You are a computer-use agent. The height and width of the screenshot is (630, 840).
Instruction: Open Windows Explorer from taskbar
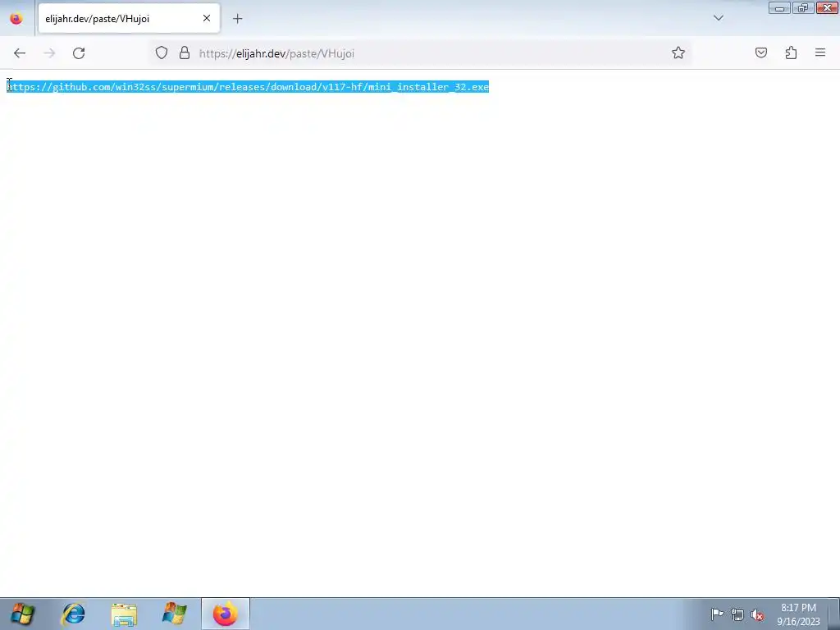[x=124, y=614]
